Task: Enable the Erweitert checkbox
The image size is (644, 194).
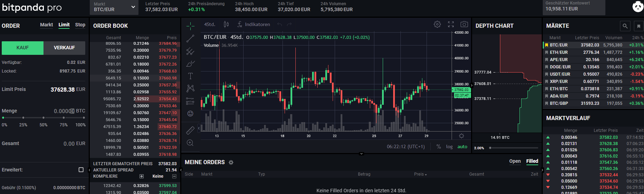Action: pyautogui.click(x=81, y=170)
